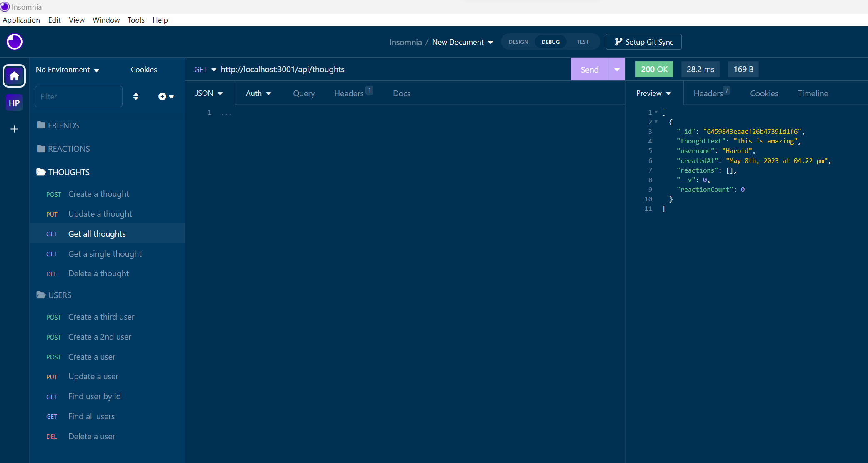Open the GET method dropdown

click(x=205, y=69)
